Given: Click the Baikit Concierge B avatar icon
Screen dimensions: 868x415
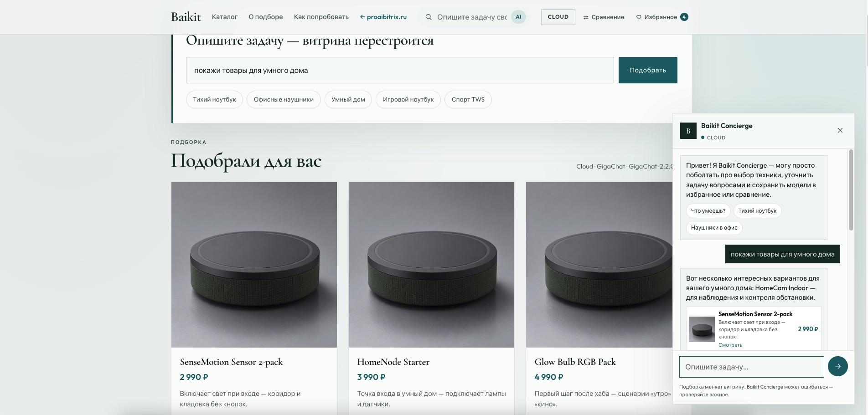Looking at the screenshot, I should [x=688, y=131].
